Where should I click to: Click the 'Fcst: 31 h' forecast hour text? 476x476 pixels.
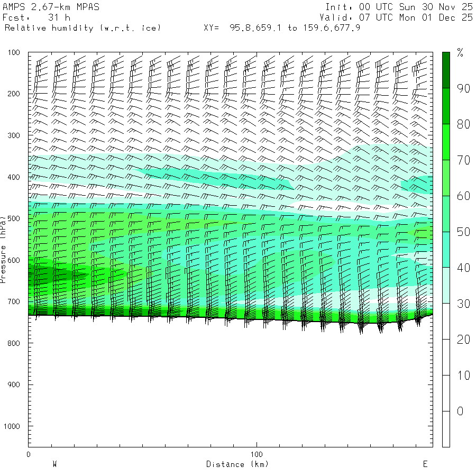(x=36, y=17)
